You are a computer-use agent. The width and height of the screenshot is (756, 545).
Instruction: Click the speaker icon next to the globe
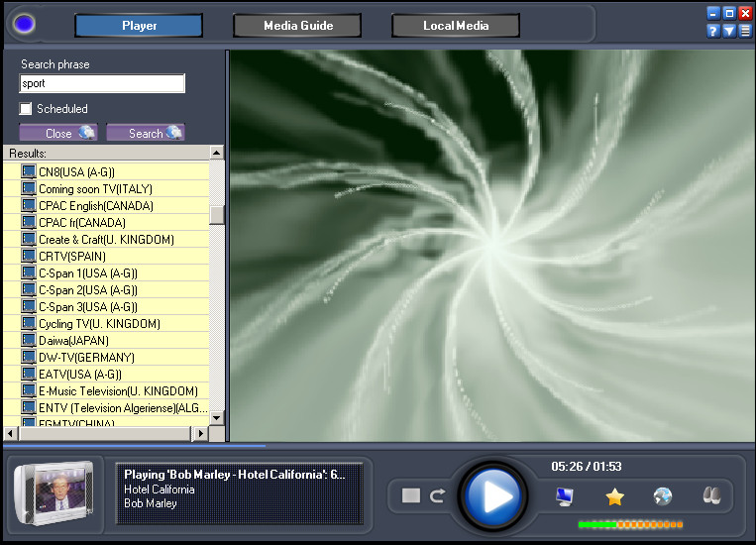pyautogui.click(x=711, y=495)
